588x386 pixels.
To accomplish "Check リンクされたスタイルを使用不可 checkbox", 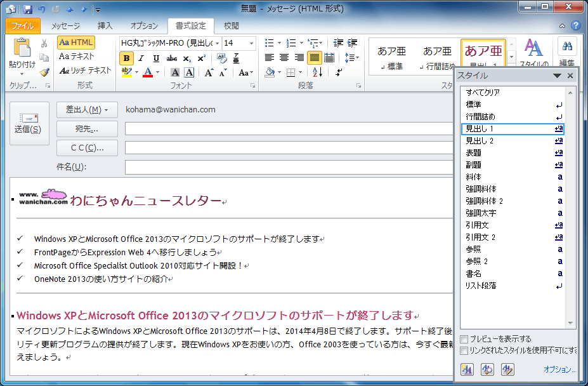I will click(464, 350).
